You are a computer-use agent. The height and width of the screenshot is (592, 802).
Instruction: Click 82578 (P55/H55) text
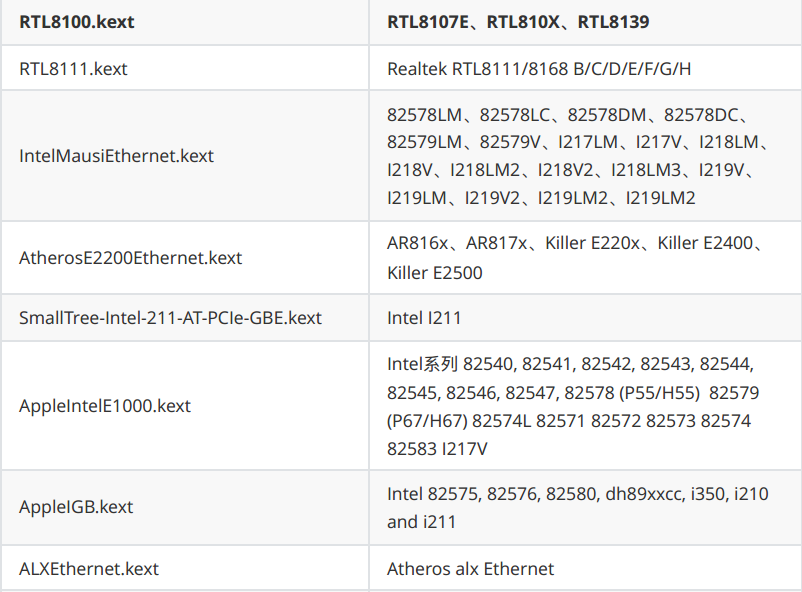632,393
